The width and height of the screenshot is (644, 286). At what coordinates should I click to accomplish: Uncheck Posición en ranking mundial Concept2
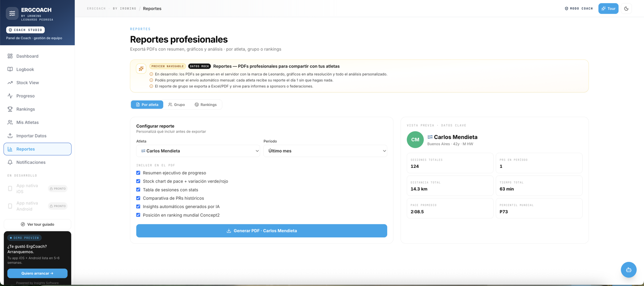pos(138,215)
